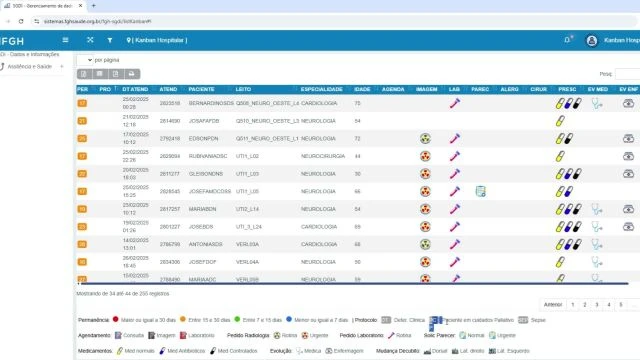Select patient name ANTONIASDS
The width and height of the screenshot is (640, 360).
pos(205,244)
